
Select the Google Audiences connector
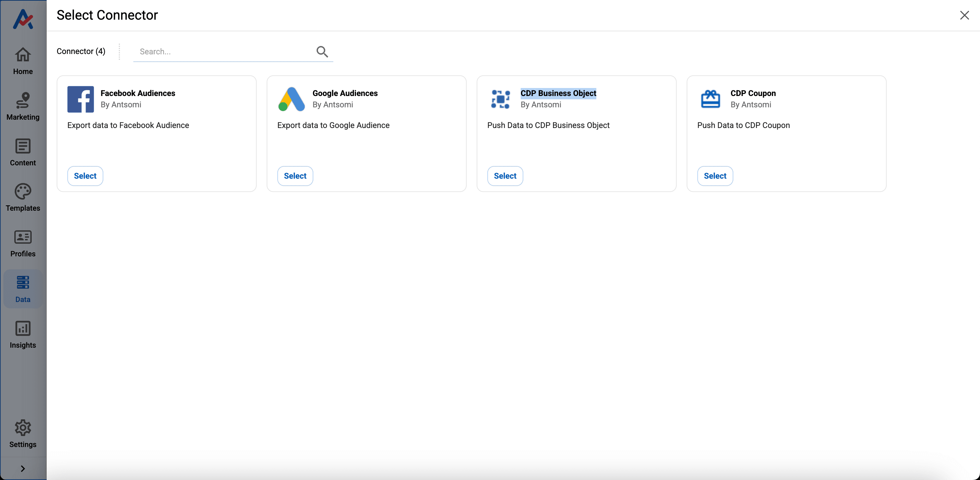tap(295, 176)
